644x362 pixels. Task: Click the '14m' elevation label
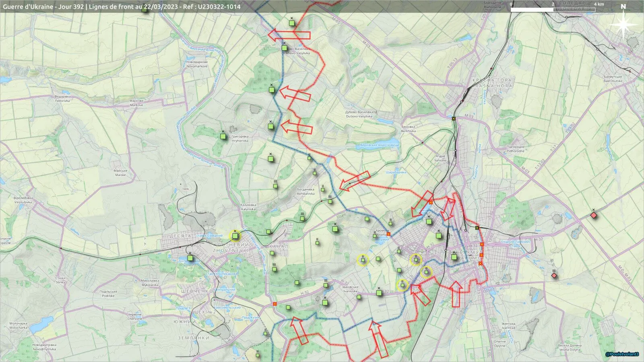click(x=185, y=189)
